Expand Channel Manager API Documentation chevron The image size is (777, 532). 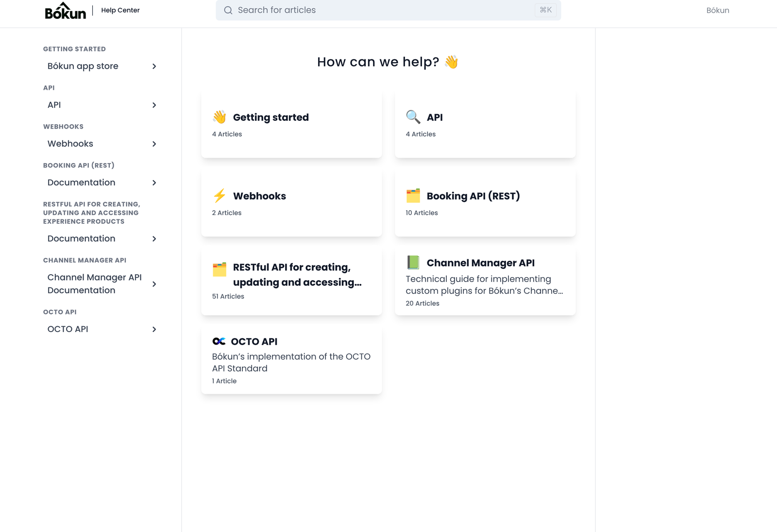pyautogui.click(x=154, y=284)
